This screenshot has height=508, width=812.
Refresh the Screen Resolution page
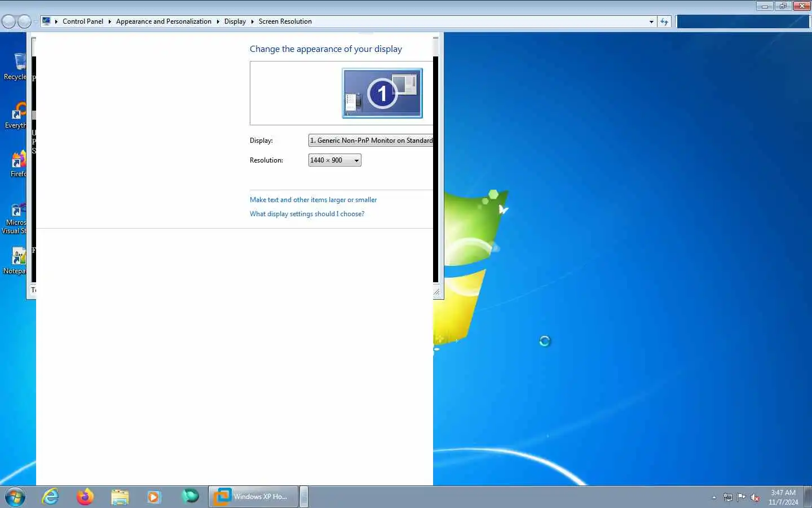(x=664, y=21)
